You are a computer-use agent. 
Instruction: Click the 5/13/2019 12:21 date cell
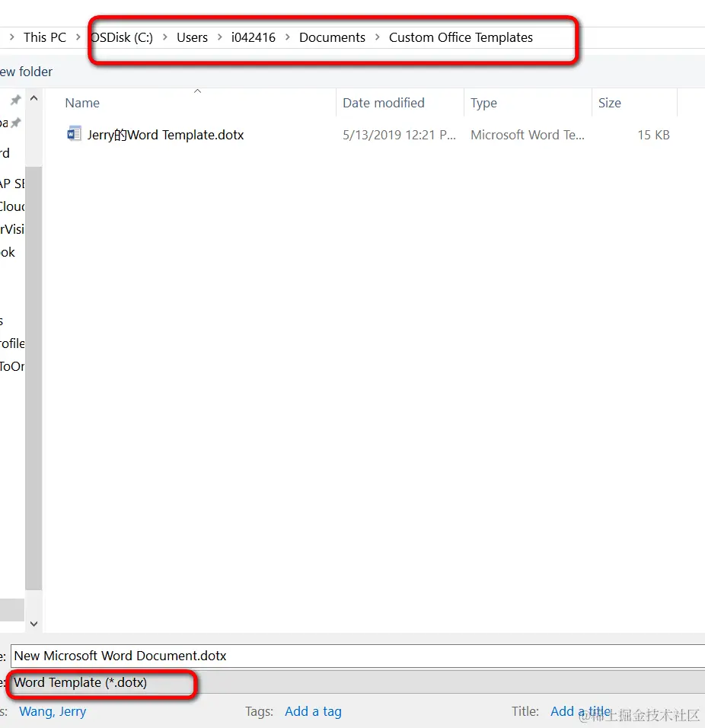coord(399,135)
